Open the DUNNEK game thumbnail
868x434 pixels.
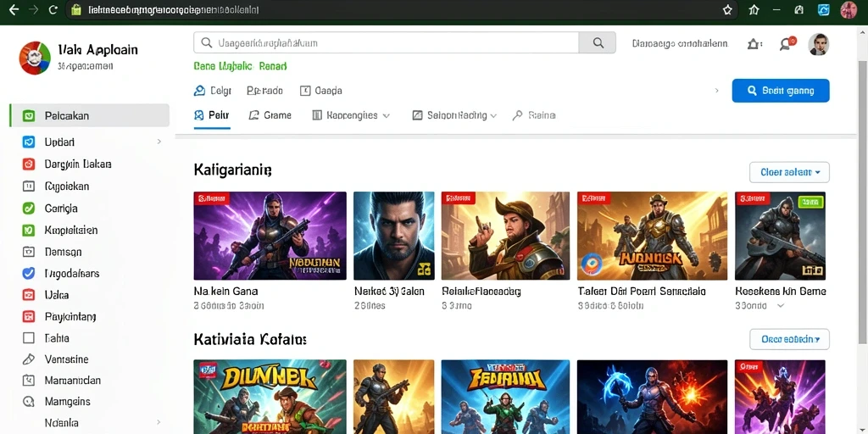click(270, 397)
